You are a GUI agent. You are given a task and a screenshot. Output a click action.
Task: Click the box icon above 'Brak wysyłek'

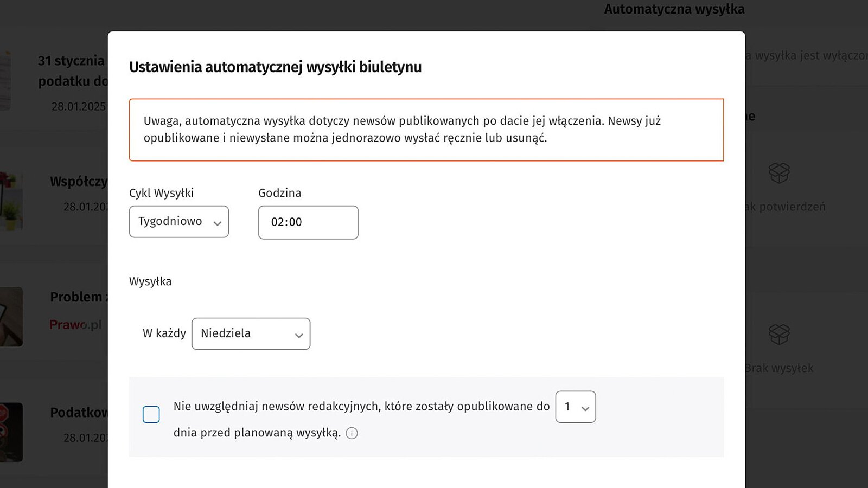click(x=779, y=334)
